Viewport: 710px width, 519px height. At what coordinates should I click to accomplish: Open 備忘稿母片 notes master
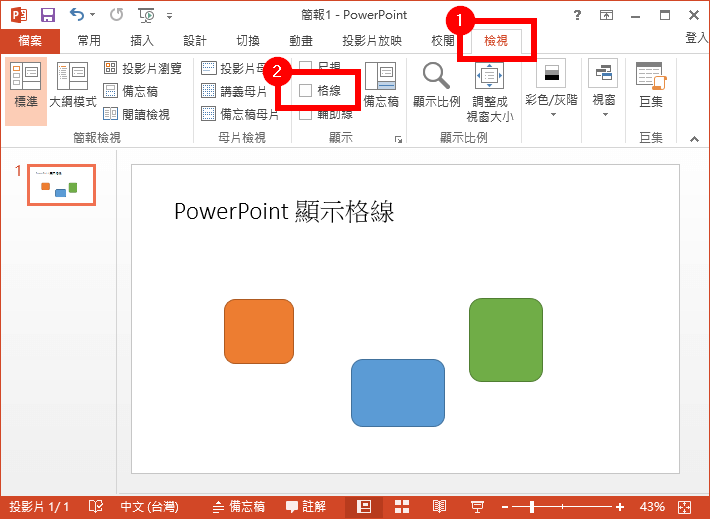click(240, 114)
